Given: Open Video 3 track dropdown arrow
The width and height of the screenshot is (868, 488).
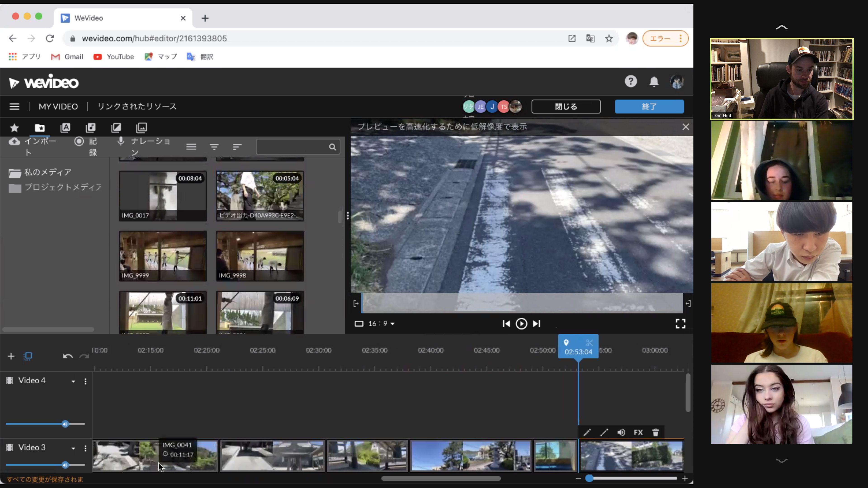Looking at the screenshot, I should point(73,448).
